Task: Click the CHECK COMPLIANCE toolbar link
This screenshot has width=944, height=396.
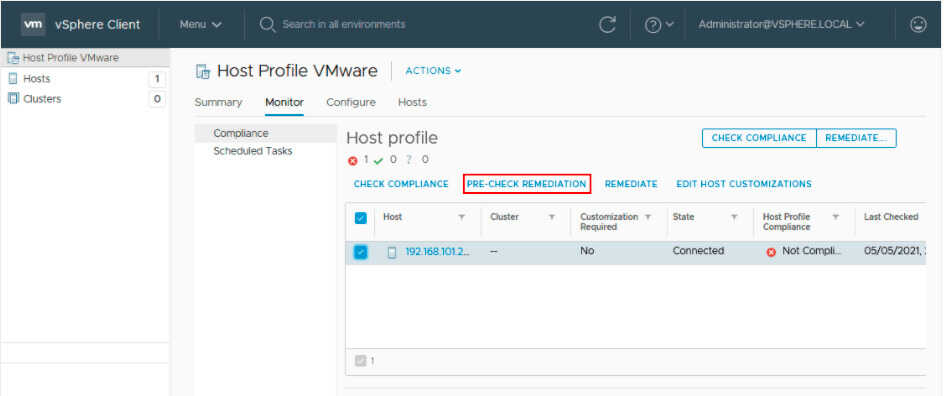Action: coord(401,184)
